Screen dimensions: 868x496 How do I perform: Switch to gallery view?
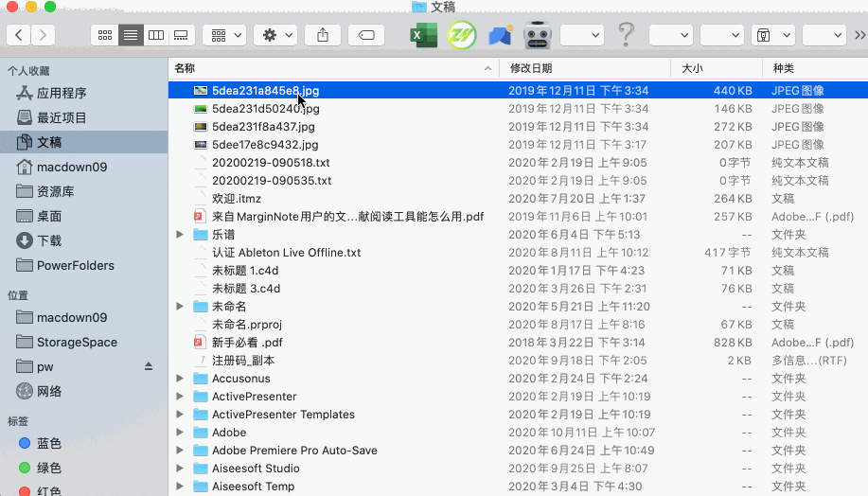181,35
